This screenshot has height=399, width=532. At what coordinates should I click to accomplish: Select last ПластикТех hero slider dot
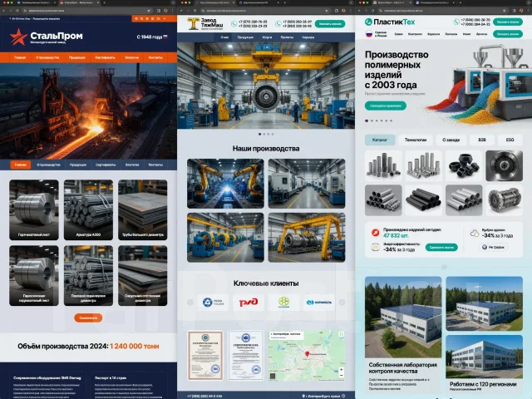(x=392, y=121)
